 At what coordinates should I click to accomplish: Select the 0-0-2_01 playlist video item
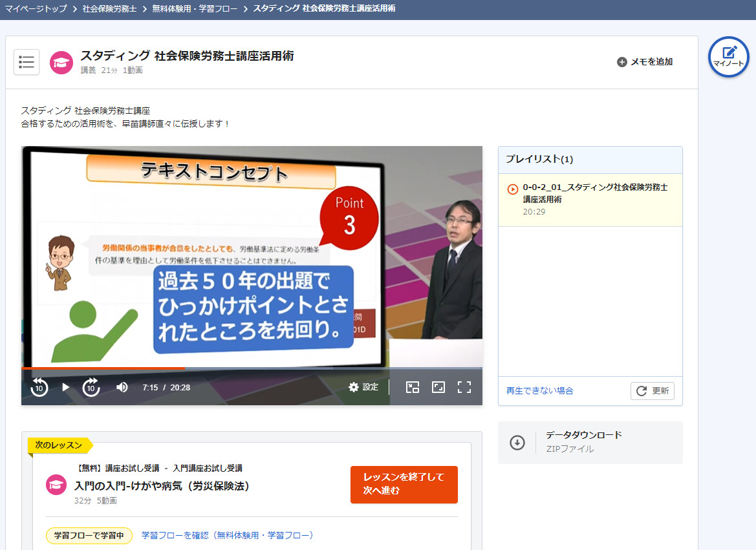pos(590,200)
